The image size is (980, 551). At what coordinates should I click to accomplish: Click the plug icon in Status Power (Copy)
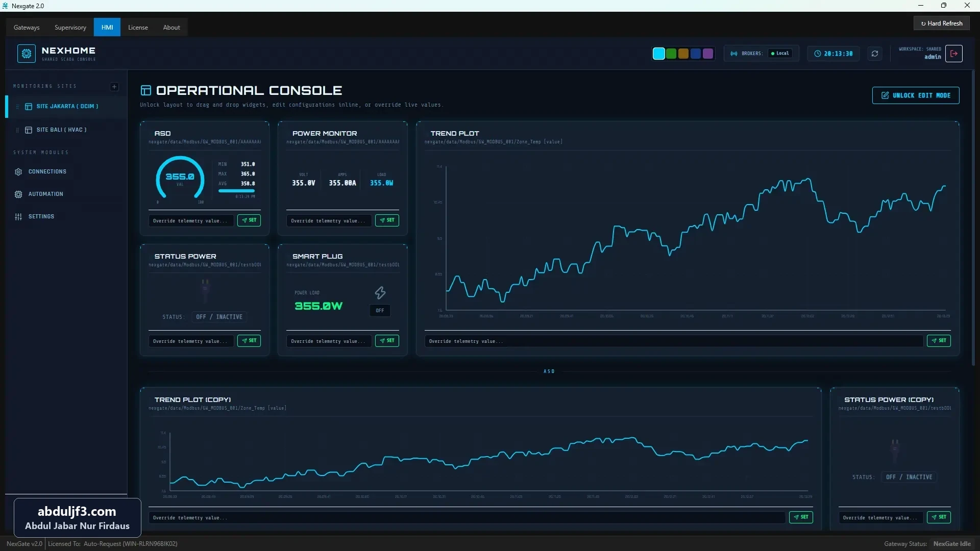(x=895, y=450)
